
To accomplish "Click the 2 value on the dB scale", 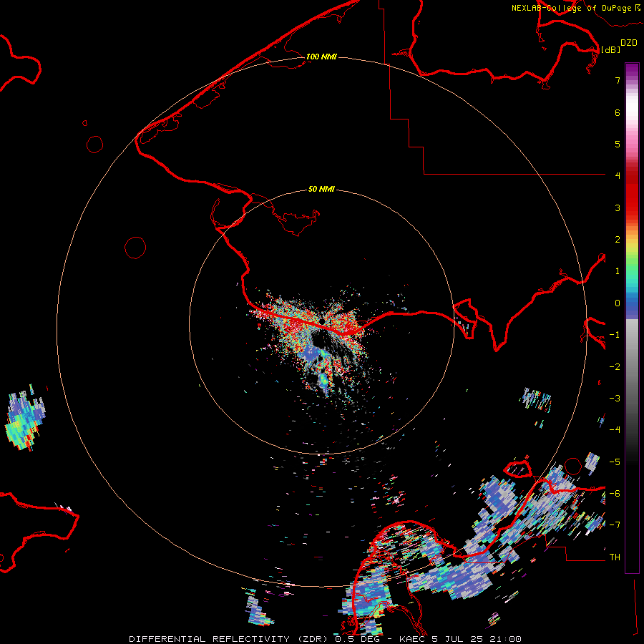I will (618, 240).
